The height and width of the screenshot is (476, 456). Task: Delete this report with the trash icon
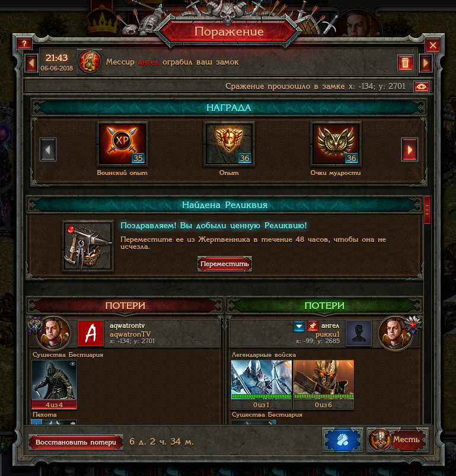click(405, 63)
